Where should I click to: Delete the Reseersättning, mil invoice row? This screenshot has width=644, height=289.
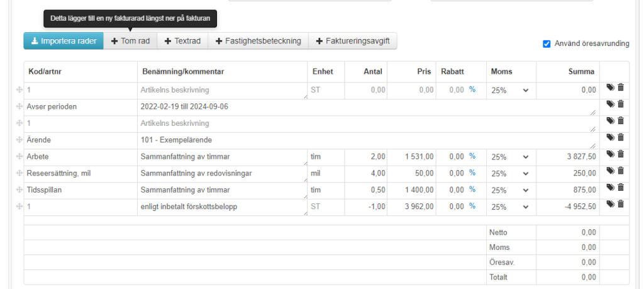click(621, 171)
